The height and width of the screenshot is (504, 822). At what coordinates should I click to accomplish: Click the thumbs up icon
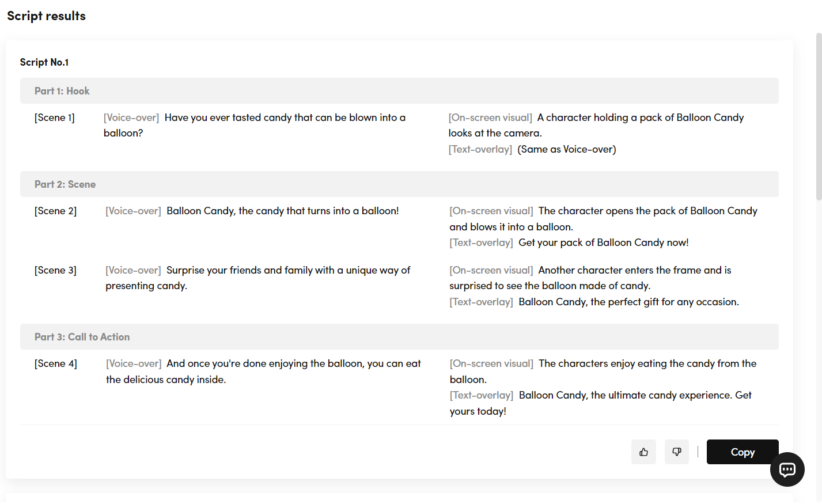click(643, 452)
